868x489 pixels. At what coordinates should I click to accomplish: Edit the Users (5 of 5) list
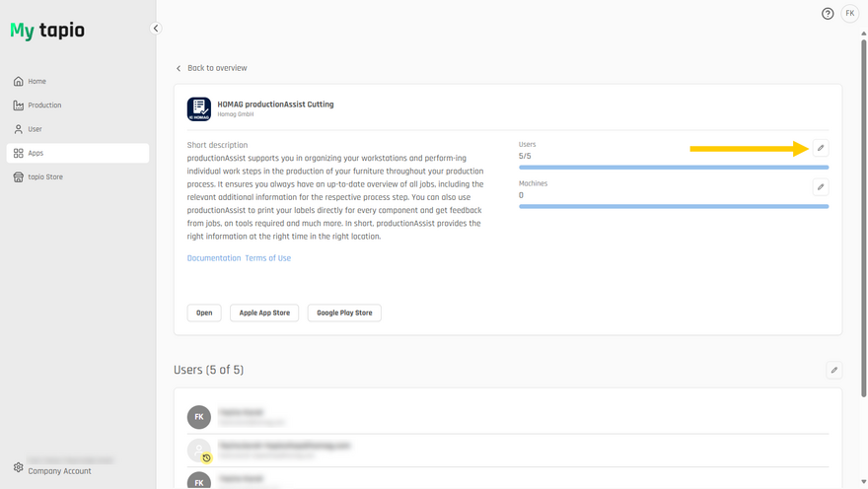833,370
